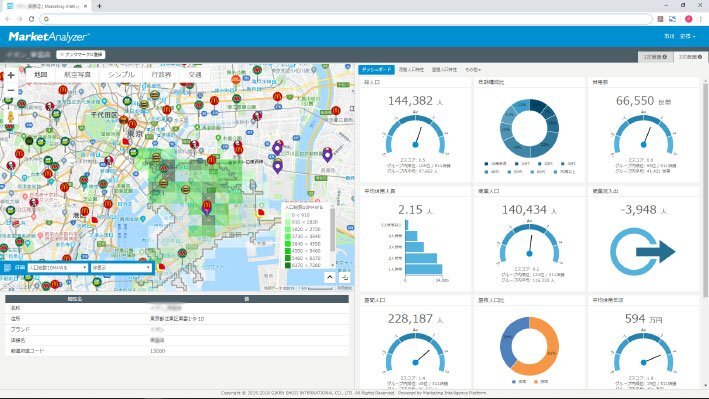Click the orange and blue donut chart
The height and width of the screenshot is (399, 709).
(529, 346)
